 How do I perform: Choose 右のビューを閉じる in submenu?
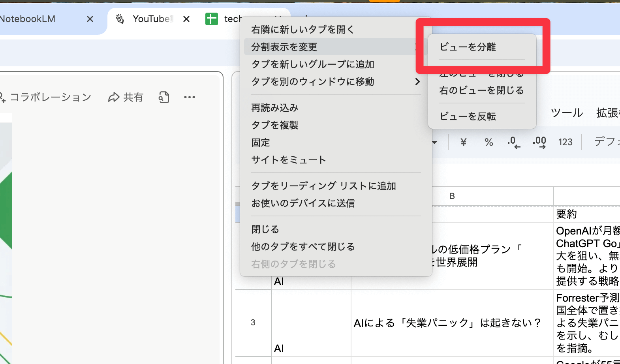point(482,90)
